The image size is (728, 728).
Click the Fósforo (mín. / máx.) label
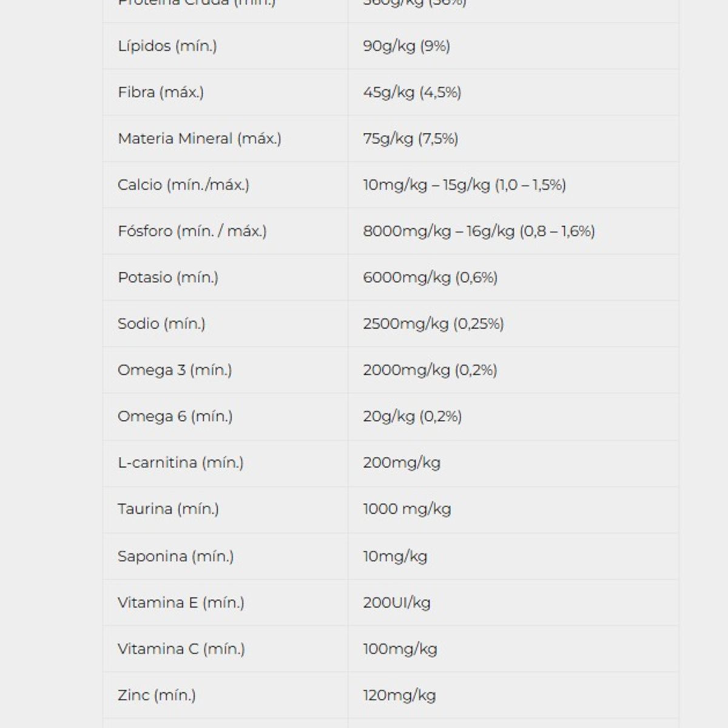(192, 231)
